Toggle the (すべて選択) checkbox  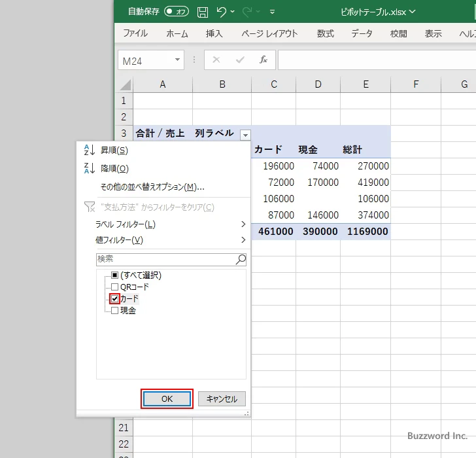click(x=114, y=275)
